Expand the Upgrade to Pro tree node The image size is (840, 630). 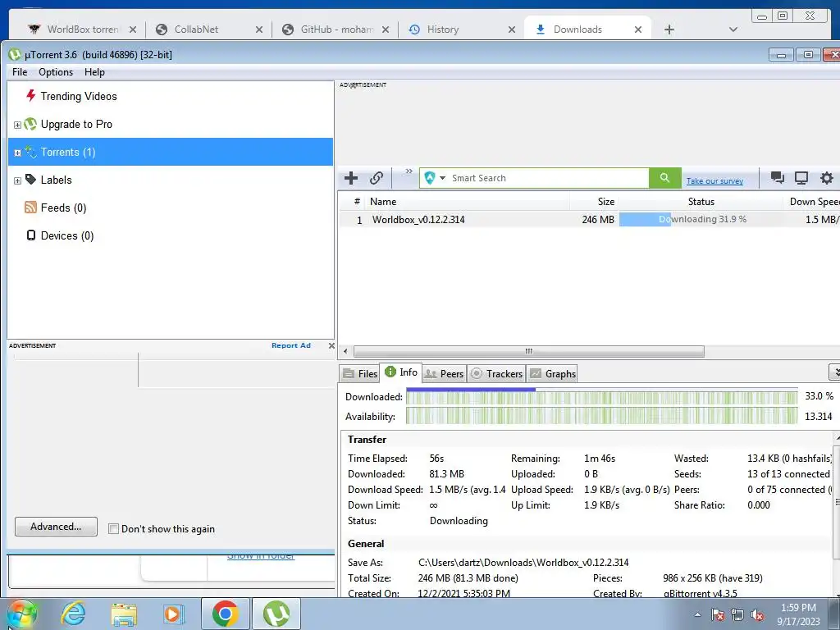[17, 125]
